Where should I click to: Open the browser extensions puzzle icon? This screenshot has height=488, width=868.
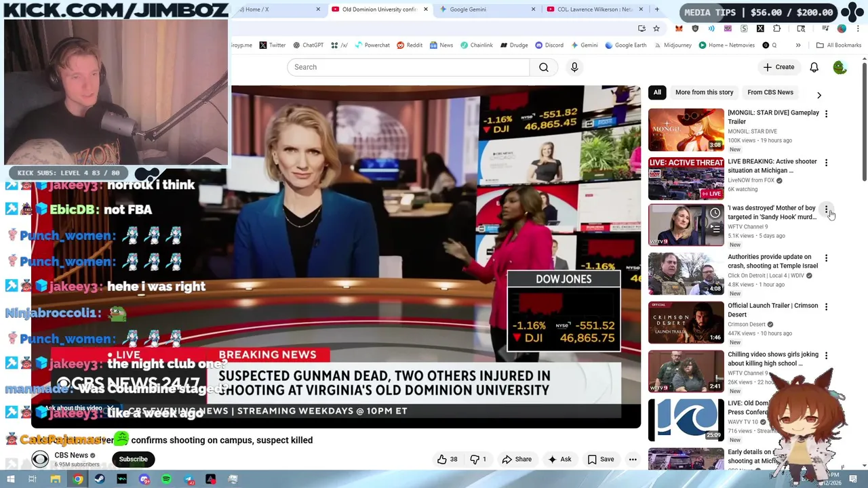[x=777, y=28]
